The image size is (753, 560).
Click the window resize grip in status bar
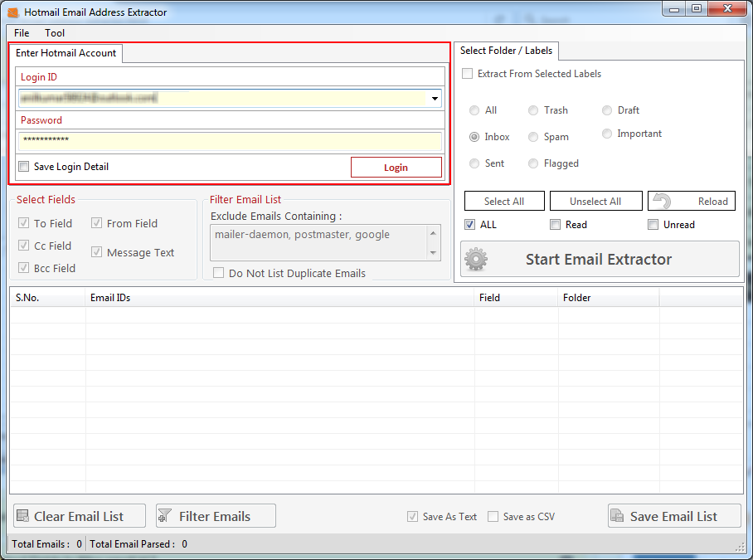pyautogui.click(x=740, y=547)
